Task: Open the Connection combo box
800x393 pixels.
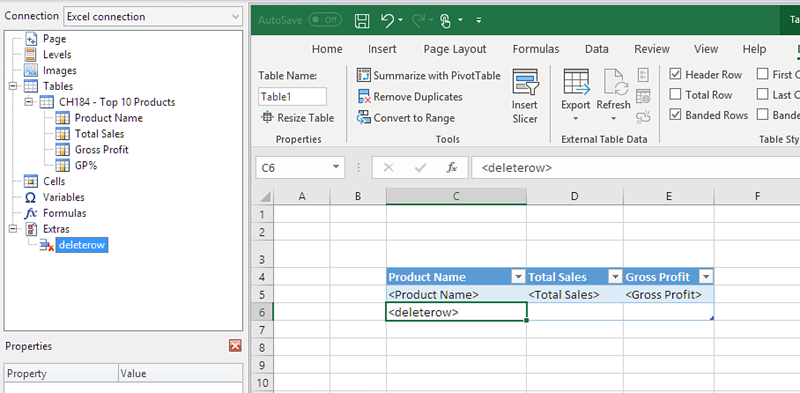Action: (153, 16)
